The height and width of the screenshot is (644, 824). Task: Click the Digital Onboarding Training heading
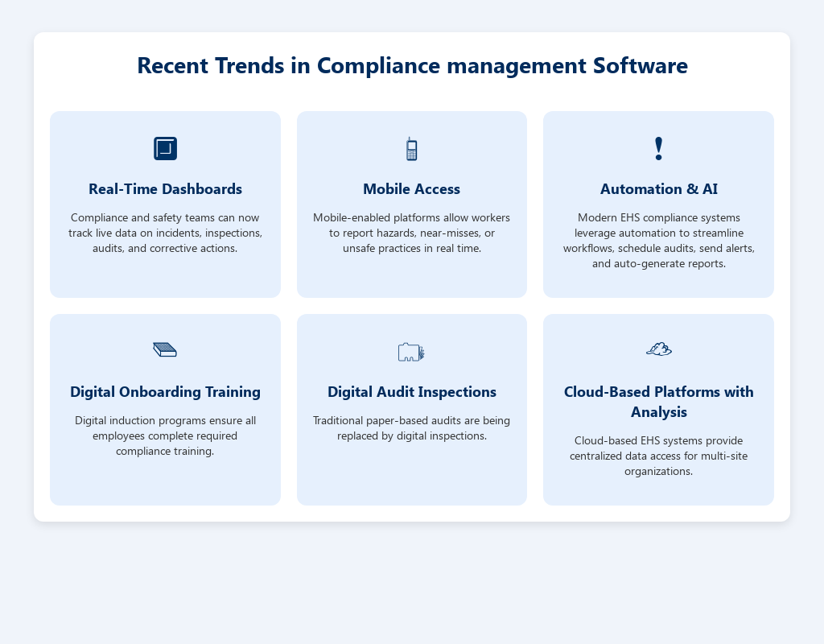165,392
